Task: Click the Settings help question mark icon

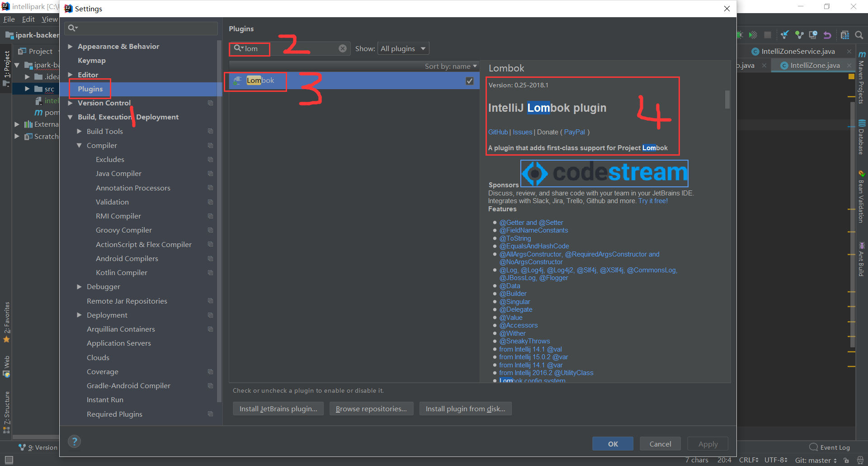Action: [75, 442]
